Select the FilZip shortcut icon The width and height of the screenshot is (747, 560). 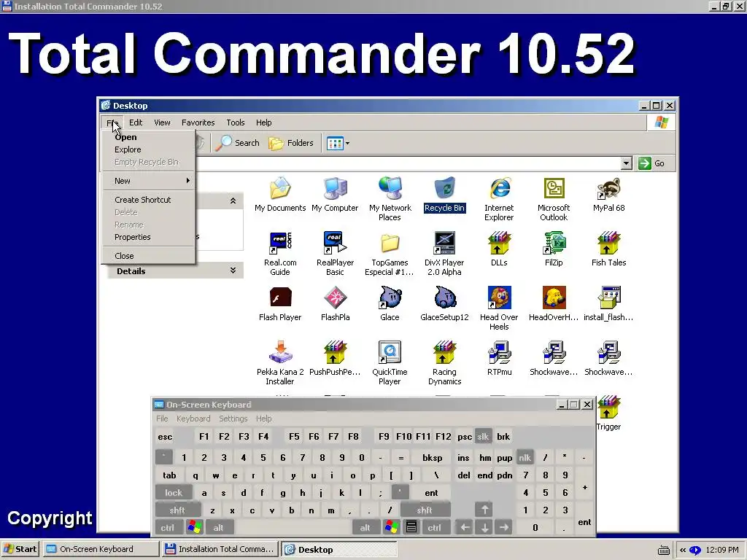tap(554, 242)
